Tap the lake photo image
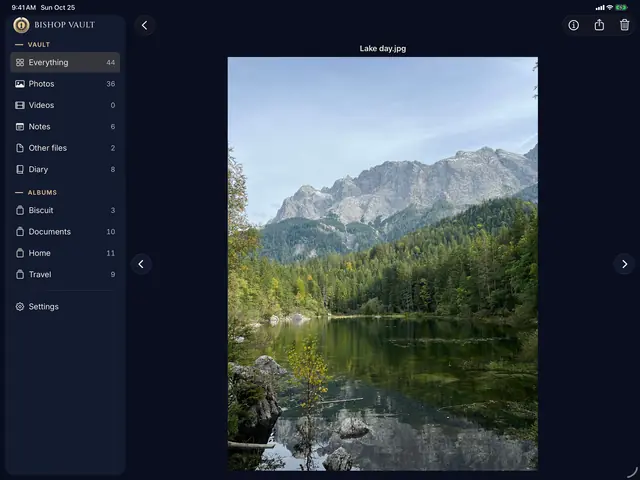The height and width of the screenshot is (480, 640). point(383,264)
